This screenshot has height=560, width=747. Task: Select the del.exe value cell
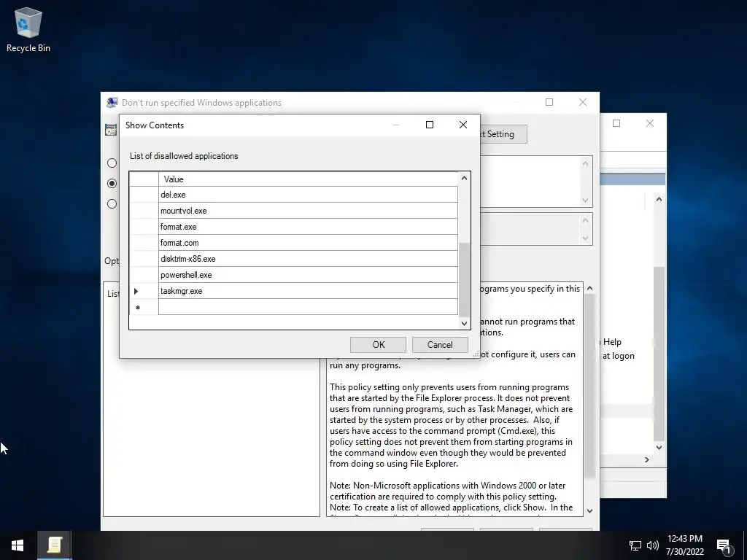(x=308, y=195)
